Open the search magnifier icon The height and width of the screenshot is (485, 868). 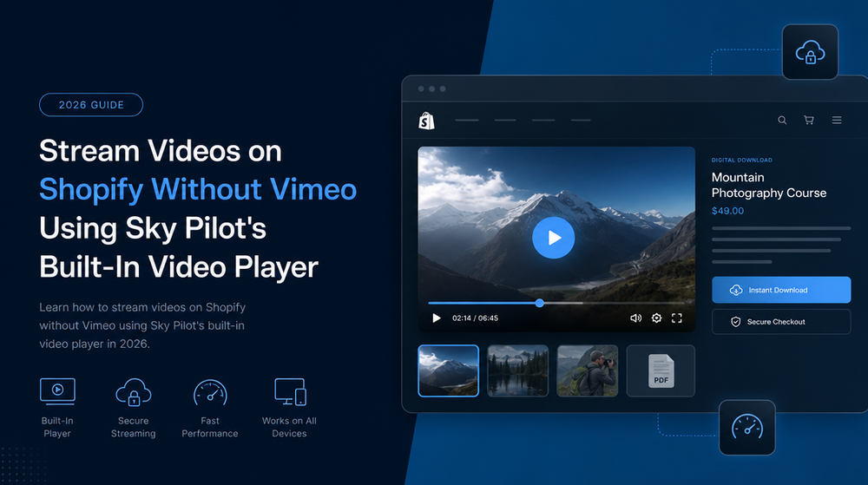point(782,120)
